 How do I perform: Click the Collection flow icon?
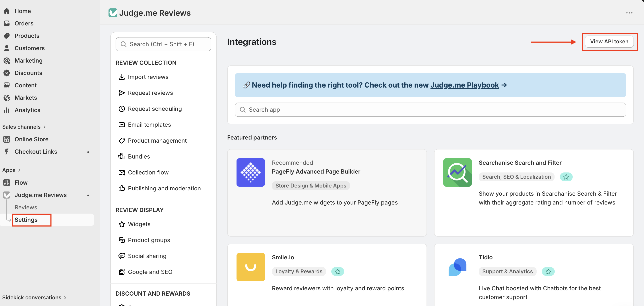pos(122,172)
